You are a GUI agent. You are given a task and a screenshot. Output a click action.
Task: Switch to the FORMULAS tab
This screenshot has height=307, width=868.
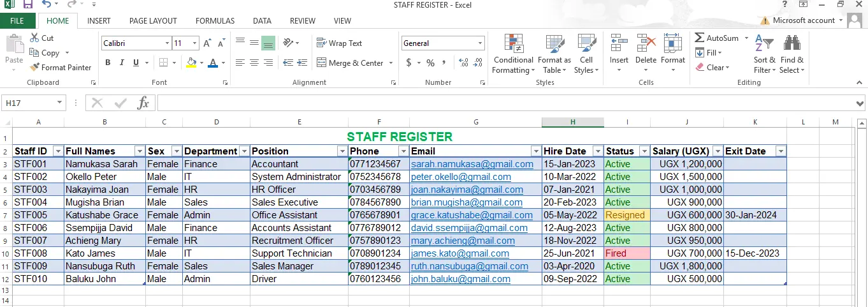click(x=215, y=21)
